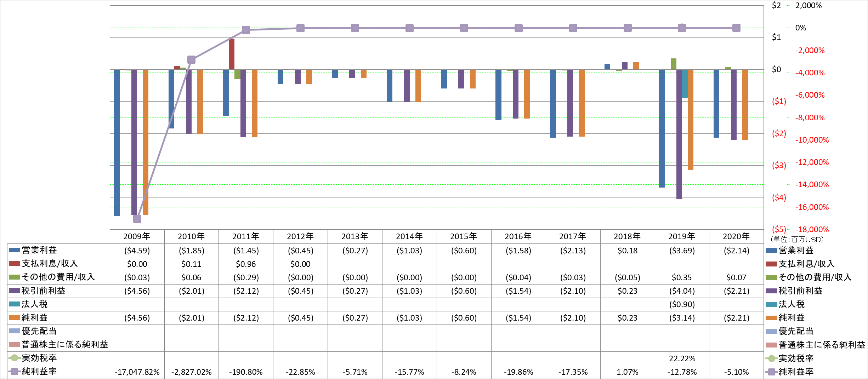Select the 支払利息/収入 row label on left

point(50,264)
